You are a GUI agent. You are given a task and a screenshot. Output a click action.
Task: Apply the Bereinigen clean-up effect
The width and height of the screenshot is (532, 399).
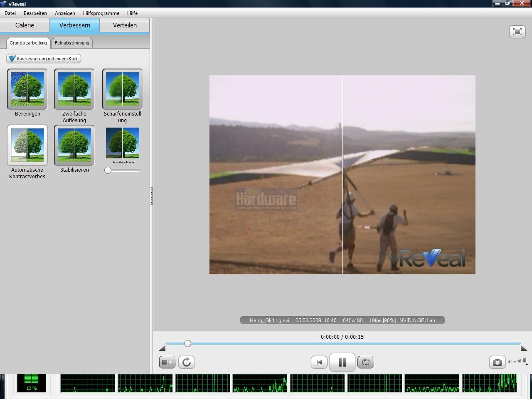coord(27,89)
